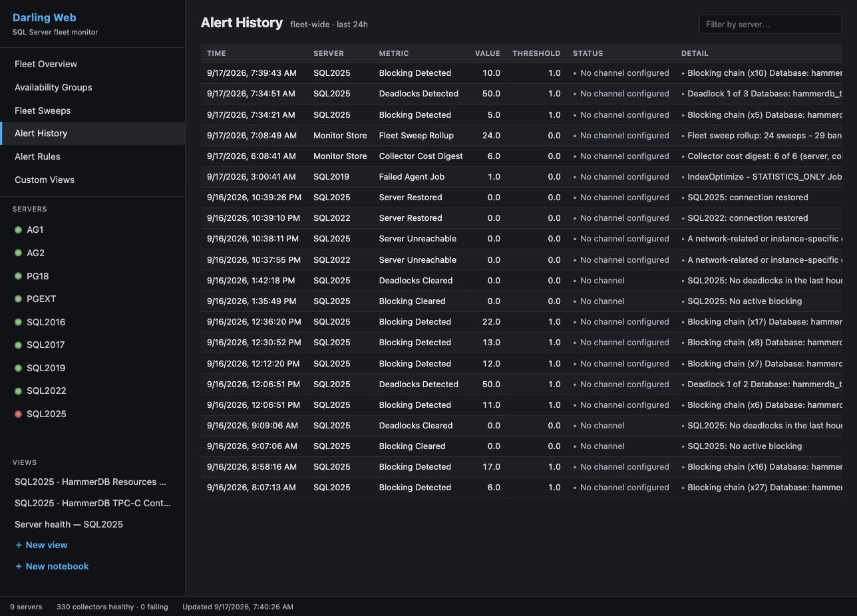Click the value 22.0 cell
The image size is (857, 616).
491,322
